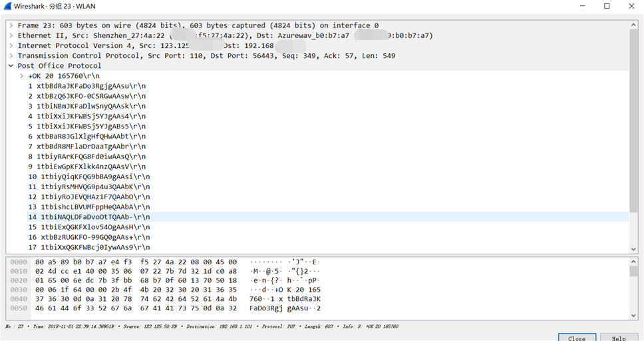Select line 15 1tbiExQGKFXlov54OgAAsH
Image resolution: width=644 pixels, height=341 pixels.
tap(88, 227)
